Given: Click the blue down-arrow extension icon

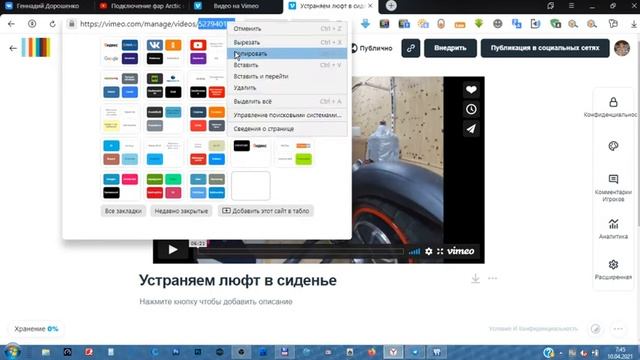Looking at the screenshot, I should click(365, 24).
